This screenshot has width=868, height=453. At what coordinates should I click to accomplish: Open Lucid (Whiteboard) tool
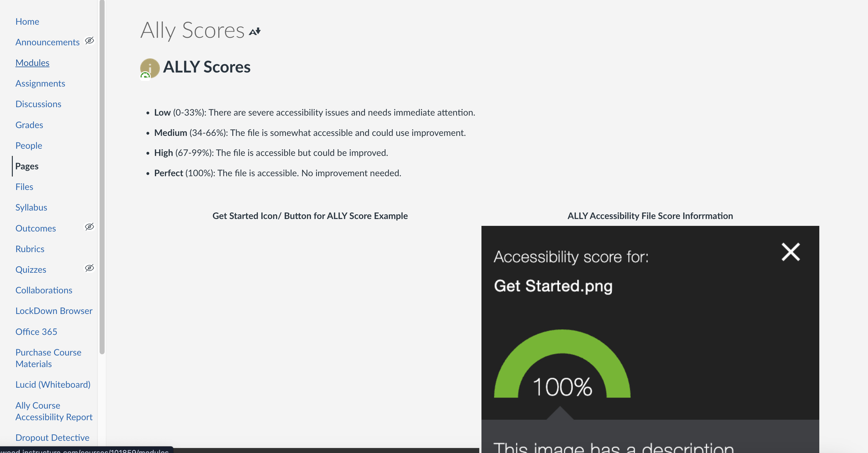pyautogui.click(x=53, y=385)
